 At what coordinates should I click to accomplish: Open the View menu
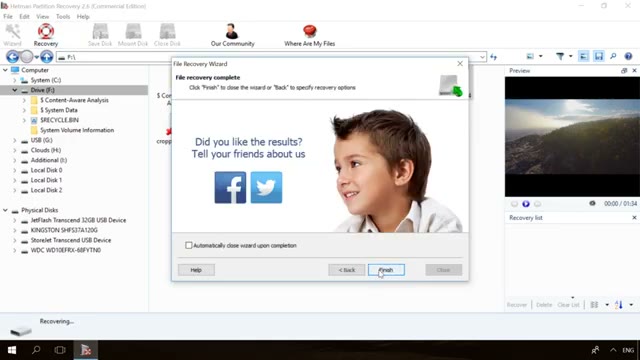pos(42,17)
